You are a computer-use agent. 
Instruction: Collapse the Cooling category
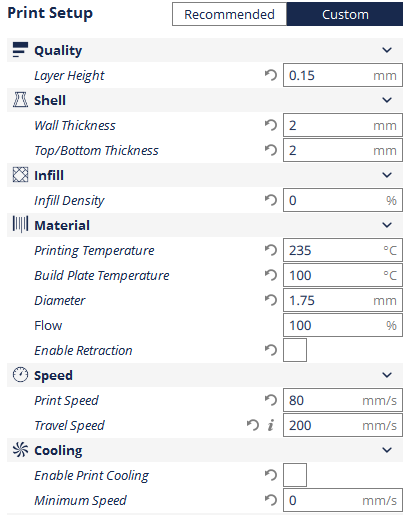point(387,450)
